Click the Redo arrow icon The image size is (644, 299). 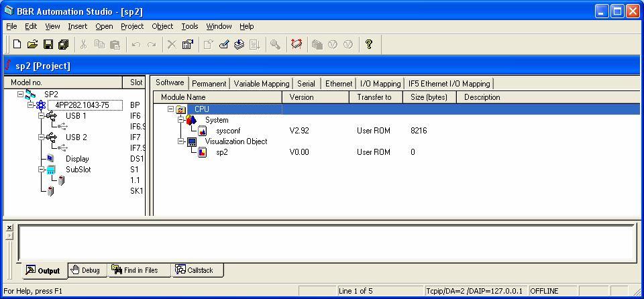click(x=152, y=44)
